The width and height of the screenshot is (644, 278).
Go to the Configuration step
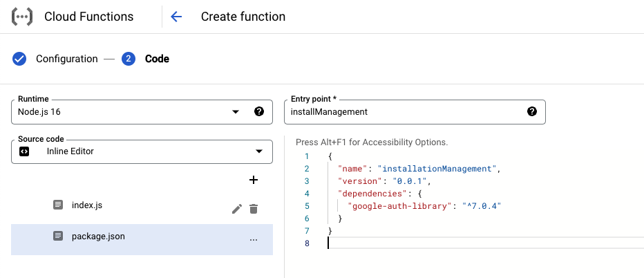tap(67, 59)
